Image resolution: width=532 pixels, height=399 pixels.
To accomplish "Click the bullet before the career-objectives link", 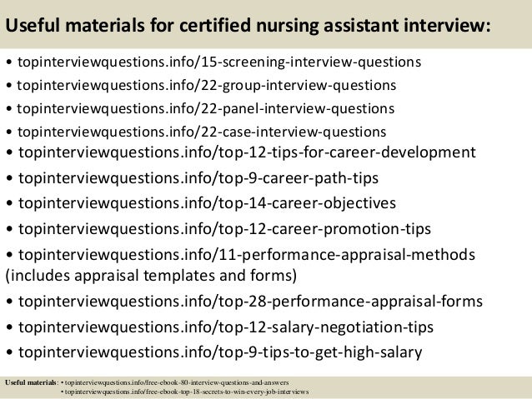I will pyautogui.click(x=9, y=204).
